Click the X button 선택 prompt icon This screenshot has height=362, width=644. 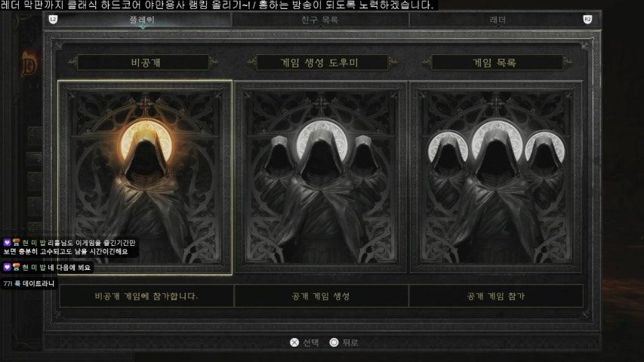click(x=294, y=342)
